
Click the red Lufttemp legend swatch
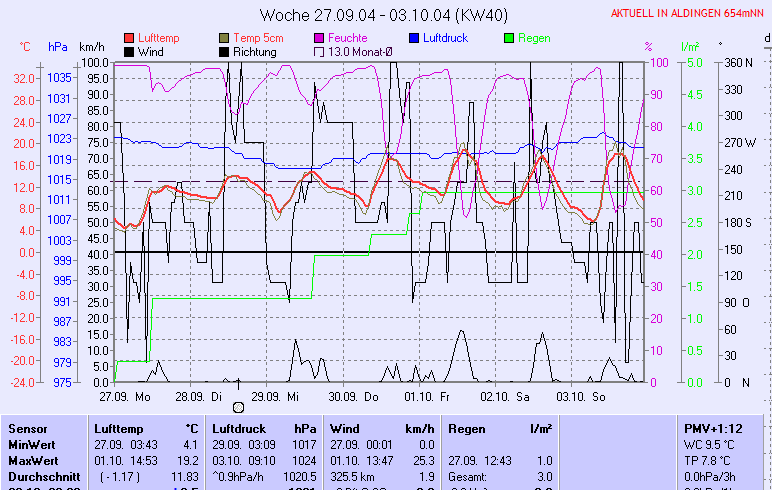[x=130, y=38]
